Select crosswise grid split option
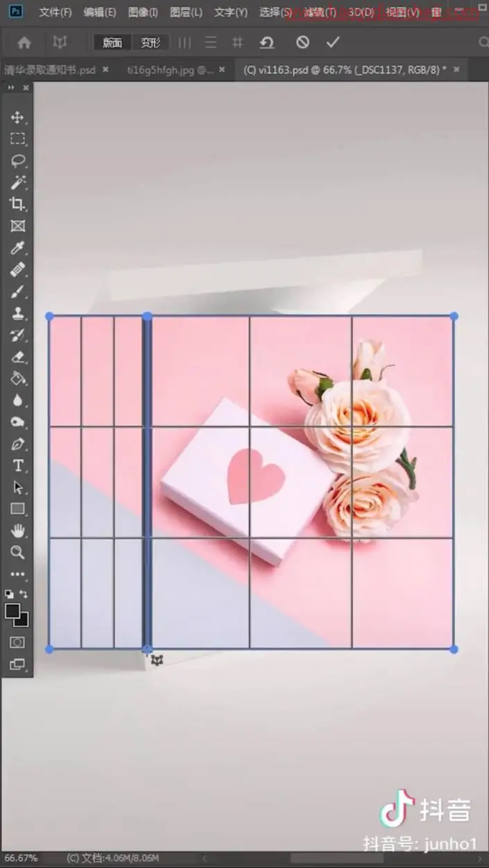Viewport: 489px width, 868px height. point(237,43)
